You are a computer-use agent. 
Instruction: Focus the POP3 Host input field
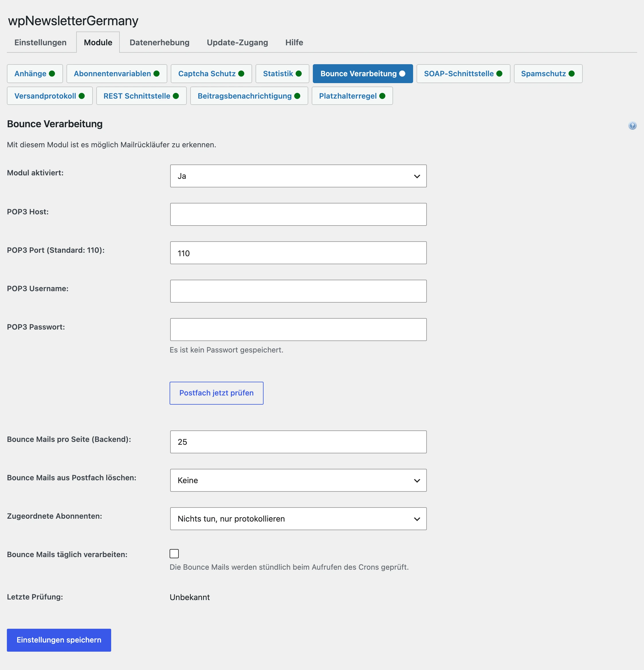click(x=298, y=214)
